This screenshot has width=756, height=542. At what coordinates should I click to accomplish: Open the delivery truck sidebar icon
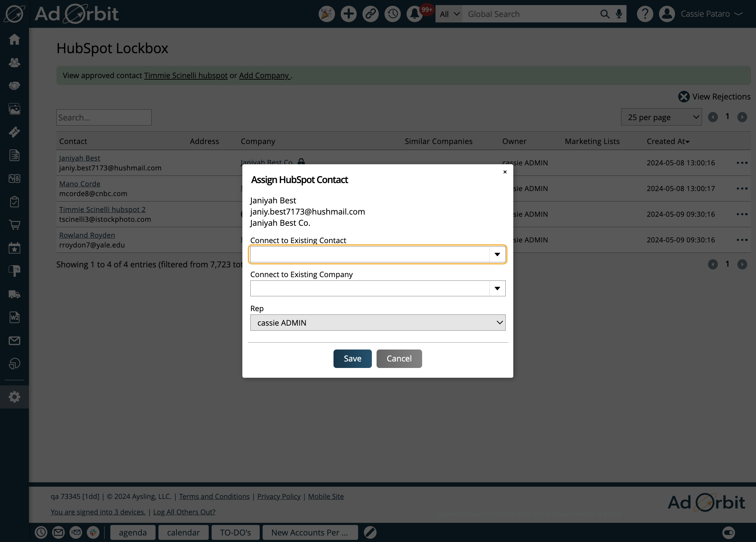tap(14, 294)
